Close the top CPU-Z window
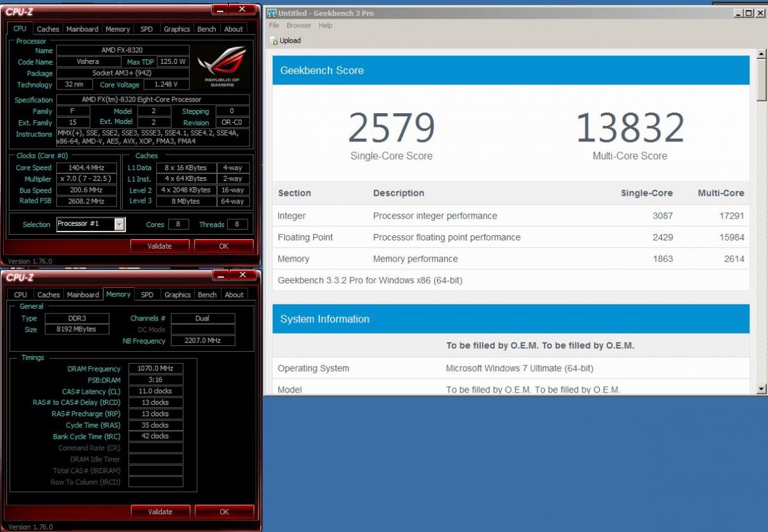 click(x=243, y=9)
